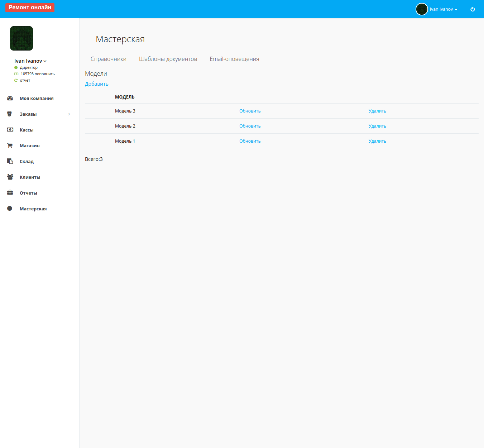Switch to Email-оповещения tab

point(234,59)
